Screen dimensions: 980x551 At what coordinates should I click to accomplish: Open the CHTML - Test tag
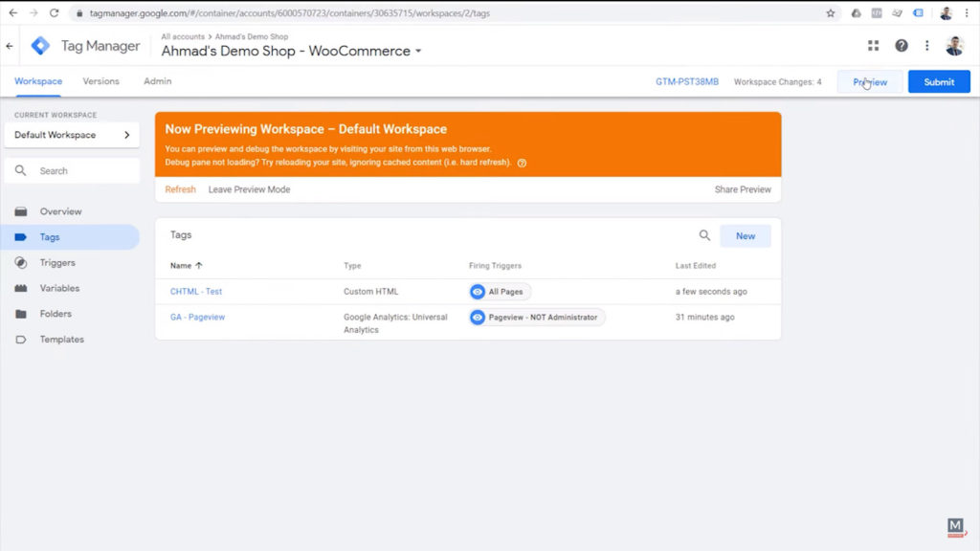(196, 292)
